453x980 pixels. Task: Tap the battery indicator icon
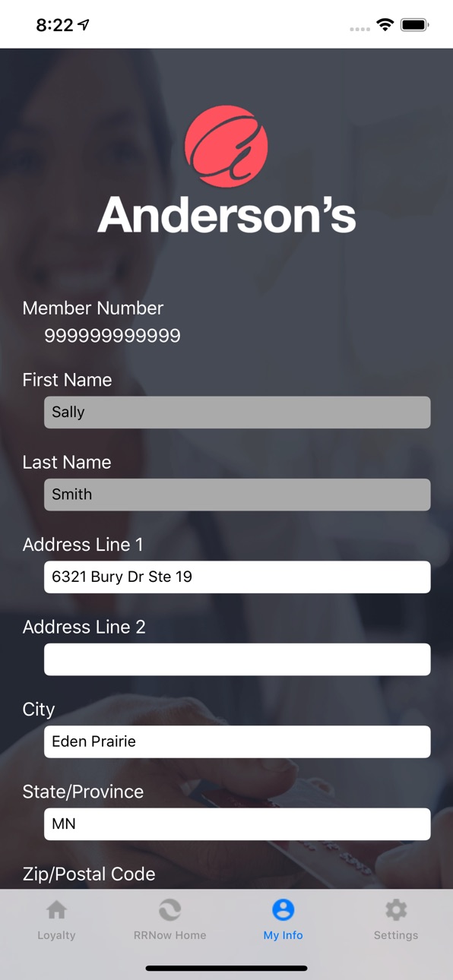tap(415, 25)
